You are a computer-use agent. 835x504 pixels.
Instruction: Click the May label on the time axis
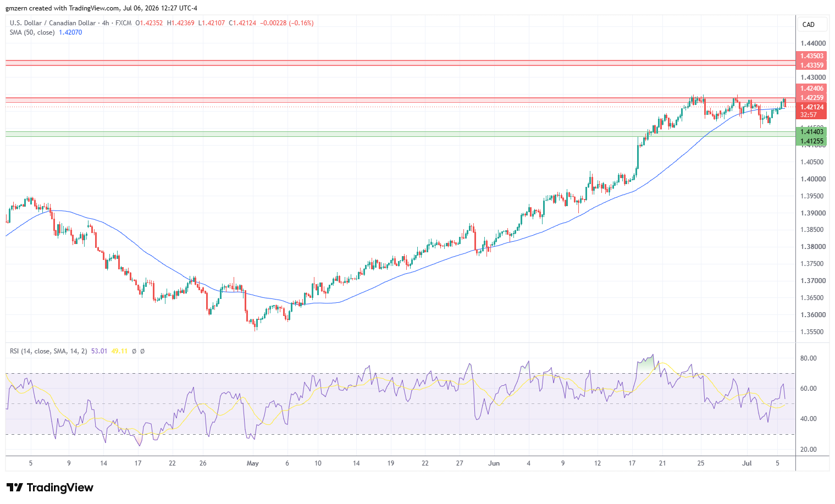(x=253, y=463)
